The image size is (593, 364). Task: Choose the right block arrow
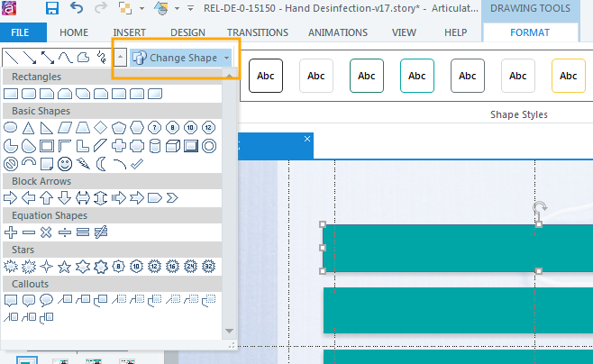click(x=10, y=197)
